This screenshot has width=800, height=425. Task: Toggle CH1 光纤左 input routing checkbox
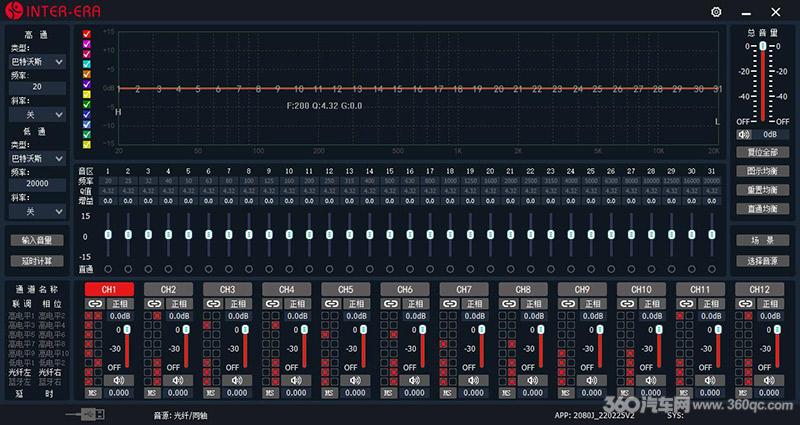(88, 371)
